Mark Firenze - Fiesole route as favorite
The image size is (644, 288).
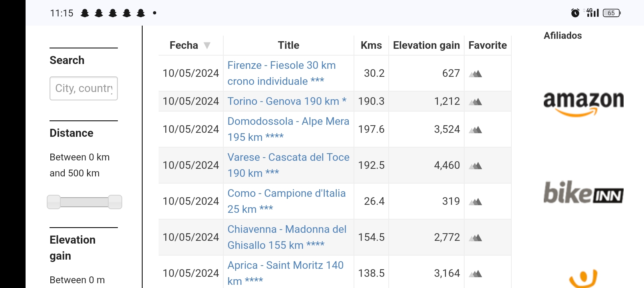tap(475, 74)
